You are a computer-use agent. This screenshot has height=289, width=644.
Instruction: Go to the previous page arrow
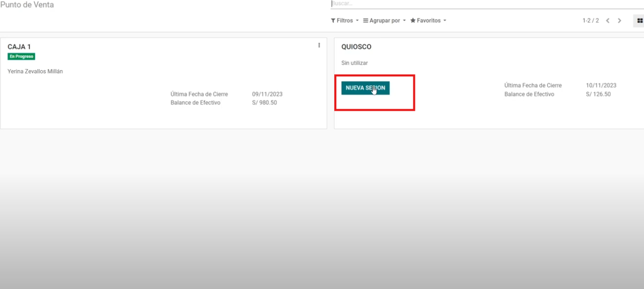pyautogui.click(x=608, y=21)
